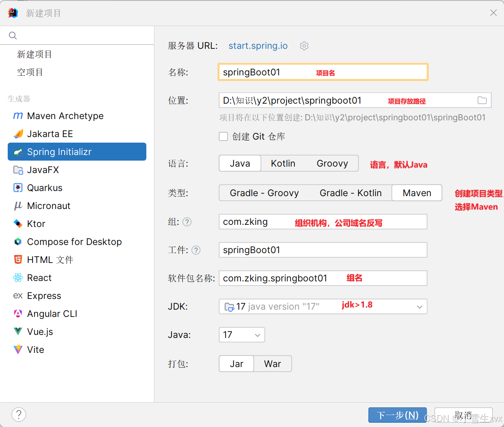Select the HTML 文件 generator entry
This screenshot has height=427, width=504.
click(77, 260)
